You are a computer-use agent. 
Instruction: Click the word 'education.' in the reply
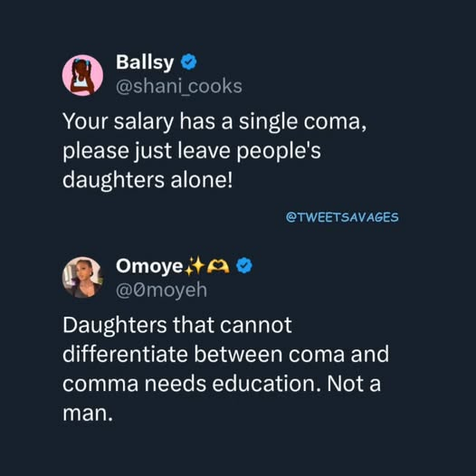coord(266,384)
